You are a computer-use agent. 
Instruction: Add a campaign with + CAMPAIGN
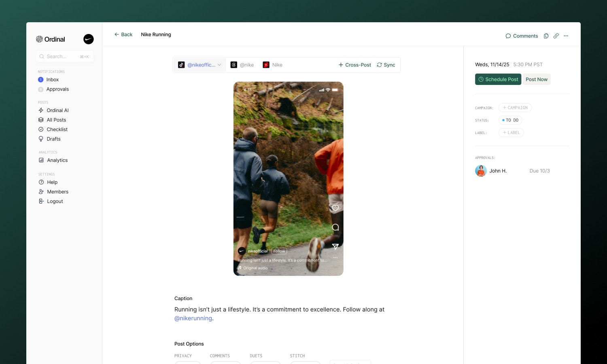point(515,108)
